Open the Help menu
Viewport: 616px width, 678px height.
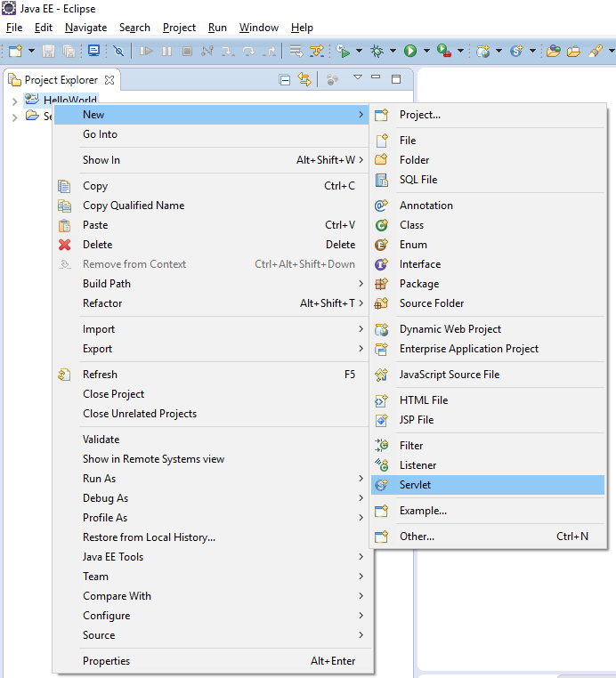302,28
